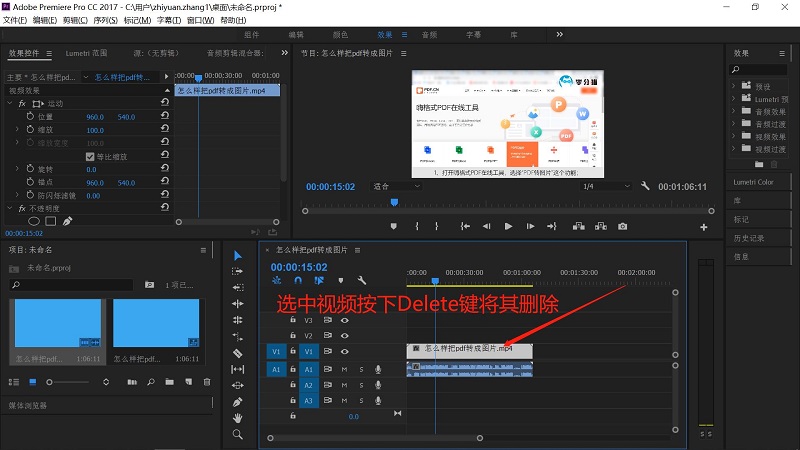
Task: Click the Extract button in Program monitor
Action: (601, 226)
